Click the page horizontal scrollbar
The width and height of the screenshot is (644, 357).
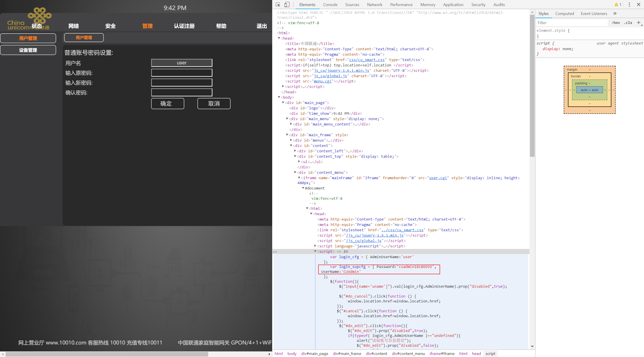click(x=107, y=354)
